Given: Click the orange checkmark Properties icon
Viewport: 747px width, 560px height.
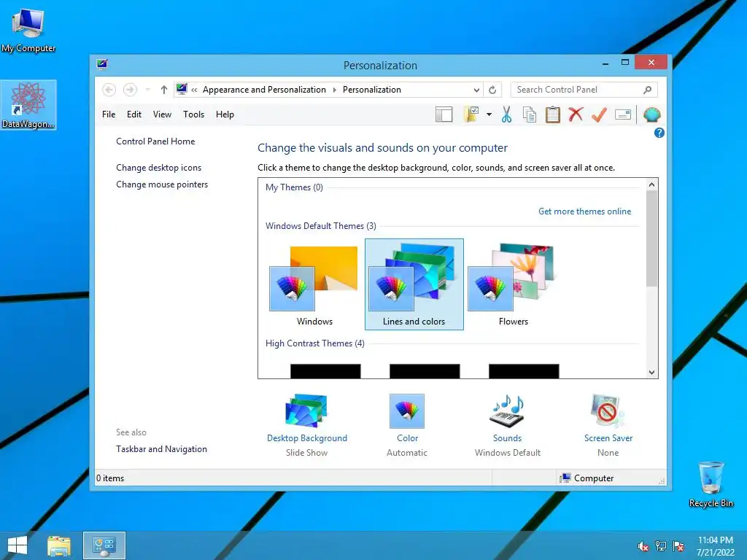Looking at the screenshot, I should click(x=600, y=114).
